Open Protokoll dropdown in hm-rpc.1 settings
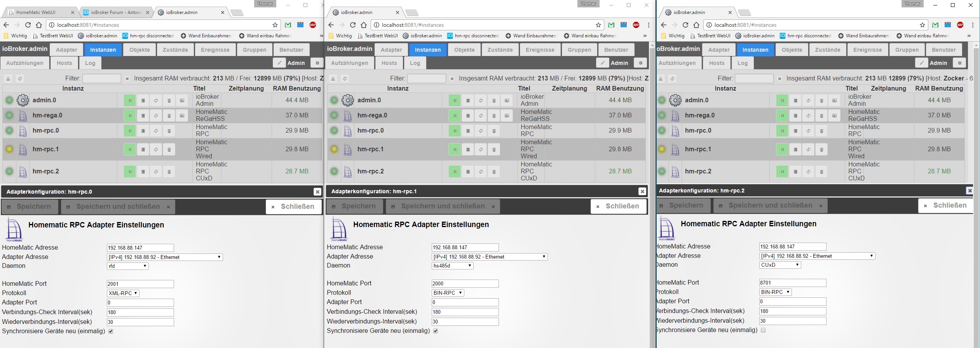The width and height of the screenshot is (980, 348). click(448, 293)
